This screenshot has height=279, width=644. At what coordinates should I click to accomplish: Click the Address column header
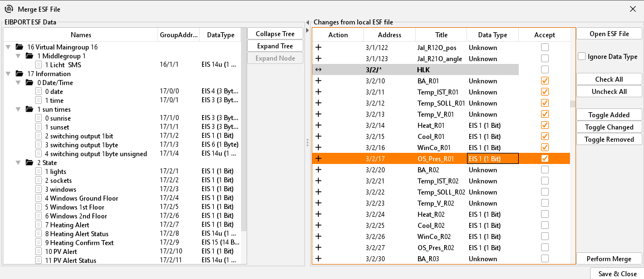point(389,35)
